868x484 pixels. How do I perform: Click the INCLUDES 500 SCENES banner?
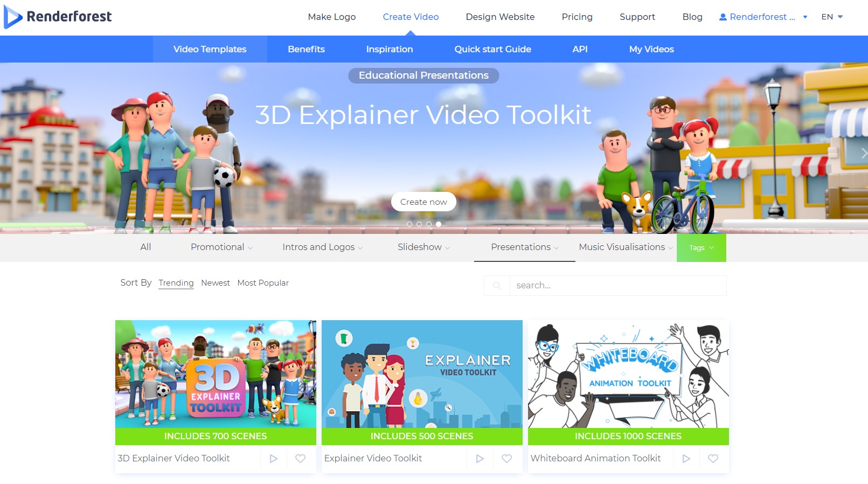422,437
